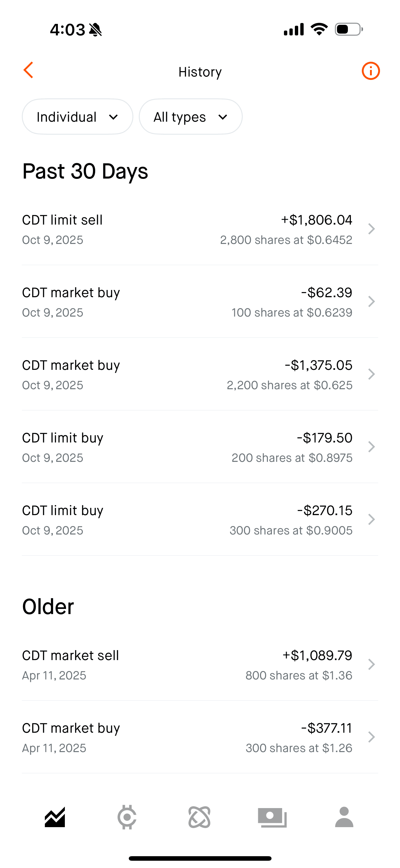The height and width of the screenshot is (868, 400).
Task: Tap chevron beside 200 shares at $0.8975
Action: pos(371,447)
